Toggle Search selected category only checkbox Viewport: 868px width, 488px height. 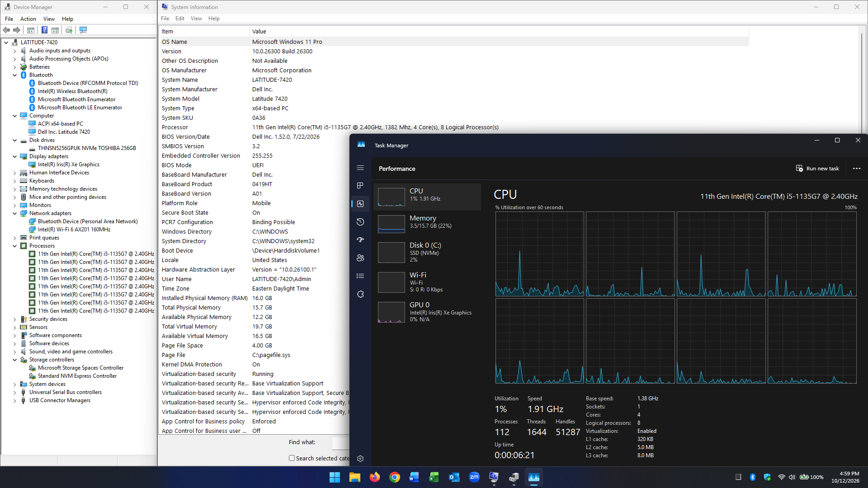(292, 458)
